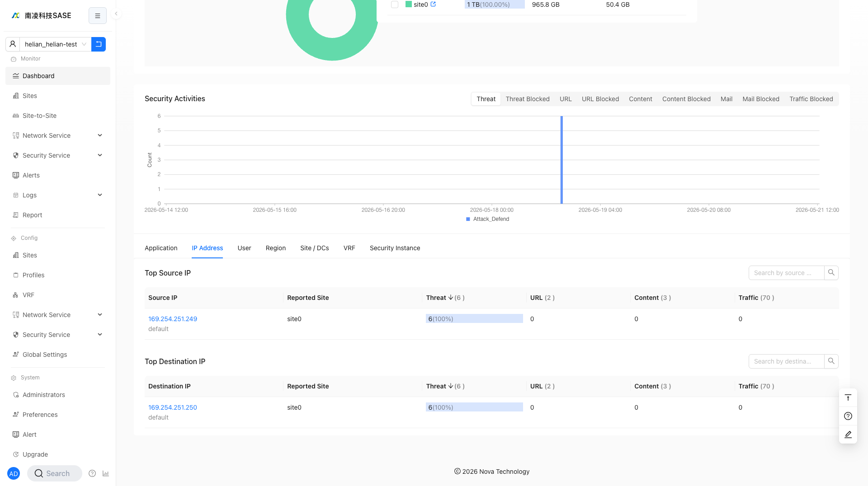
Task: Select the URL Blocked tab
Action: (600, 99)
